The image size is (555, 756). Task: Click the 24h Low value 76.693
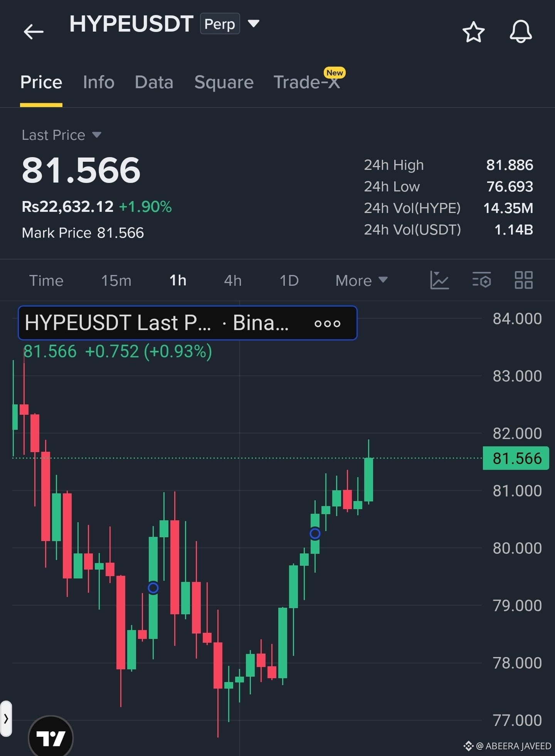(x=510, y=186)
